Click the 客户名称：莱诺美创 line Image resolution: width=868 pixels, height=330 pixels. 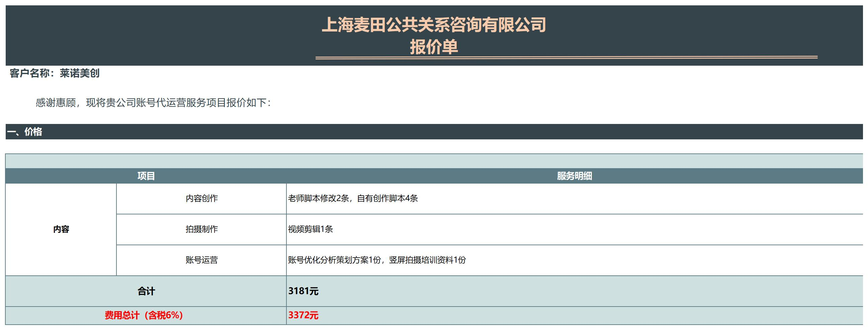pos(55,73)
